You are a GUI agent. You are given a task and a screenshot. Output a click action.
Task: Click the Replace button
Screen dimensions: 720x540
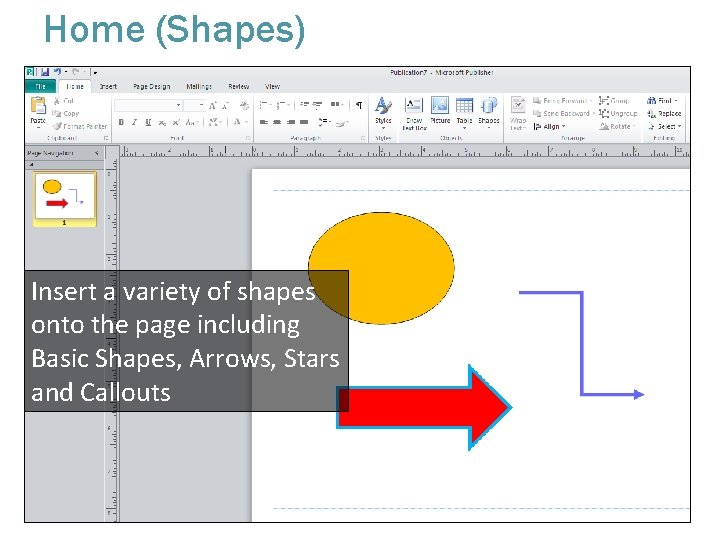click(x=664, y=113)
